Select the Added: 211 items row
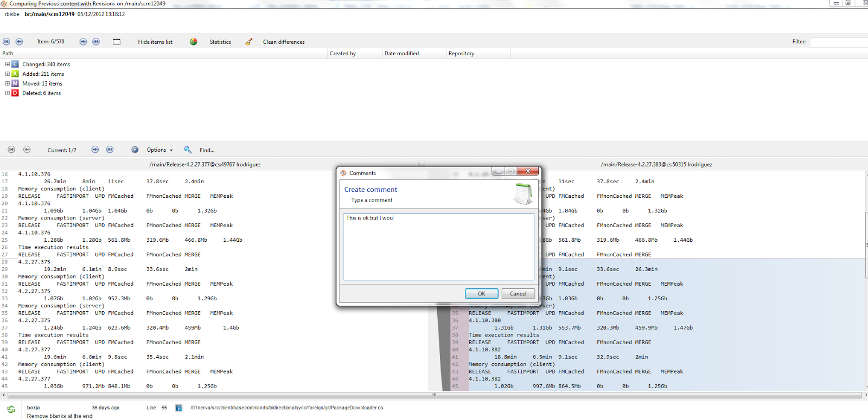868x419 pixels. point(43,74)
